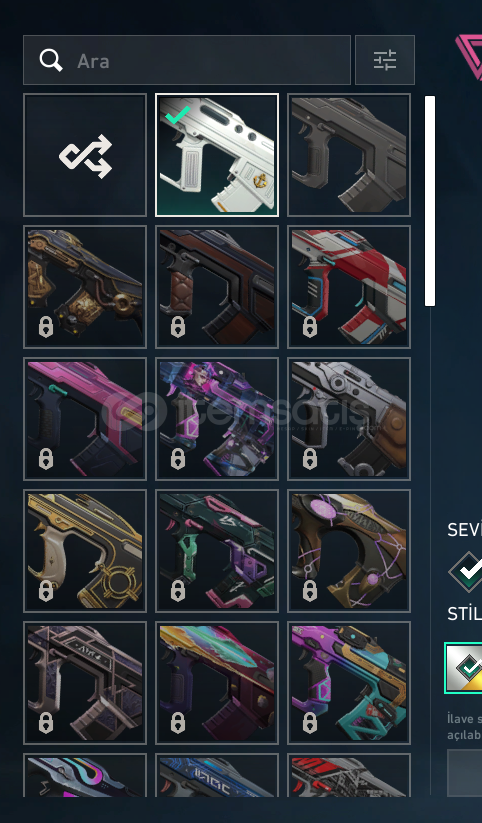Viewport: 482px width, 823px height.
Task: Select the solid pink locked skin
Action: 85,419
